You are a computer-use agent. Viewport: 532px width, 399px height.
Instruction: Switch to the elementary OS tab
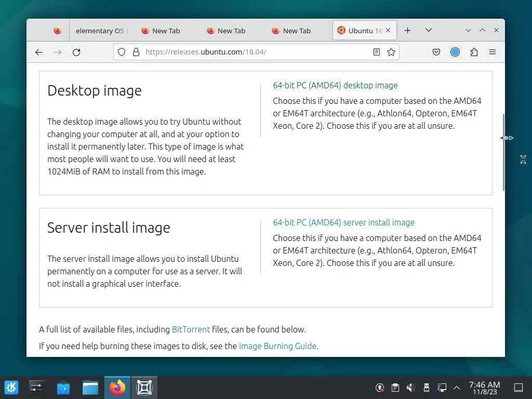point(100,31)
